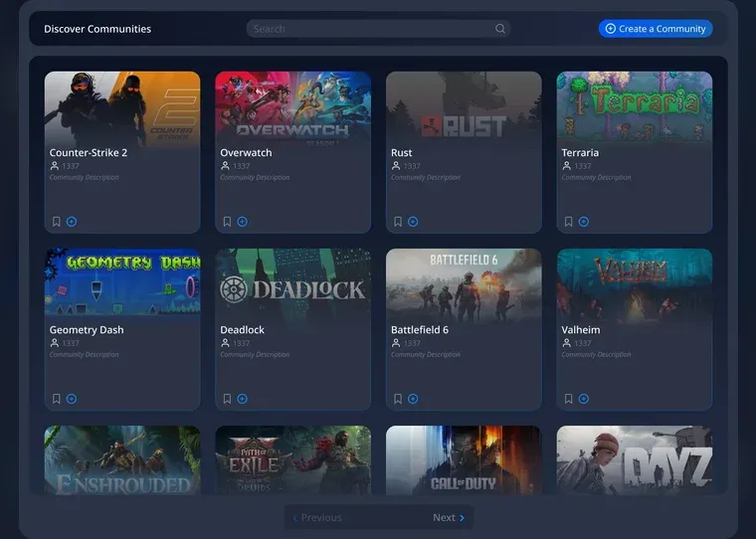Click Community Description under Rust
This screenshot has height=539, width=756.
pos(426,177)
